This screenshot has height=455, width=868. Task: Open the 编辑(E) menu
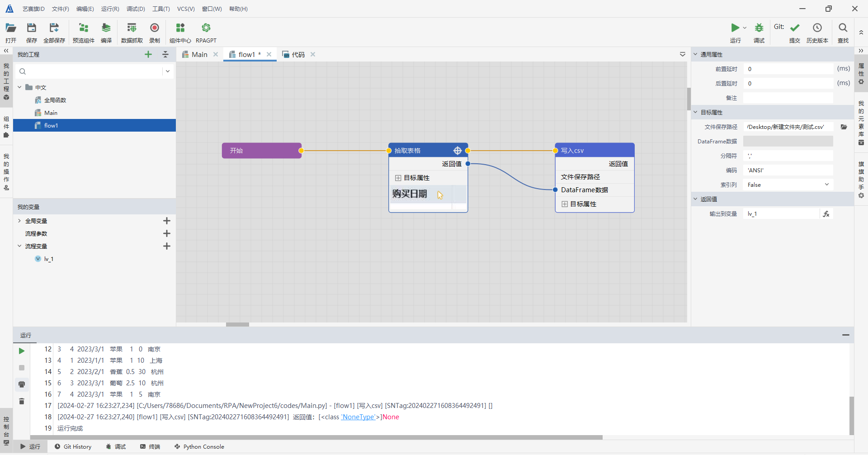click(85, 9)
